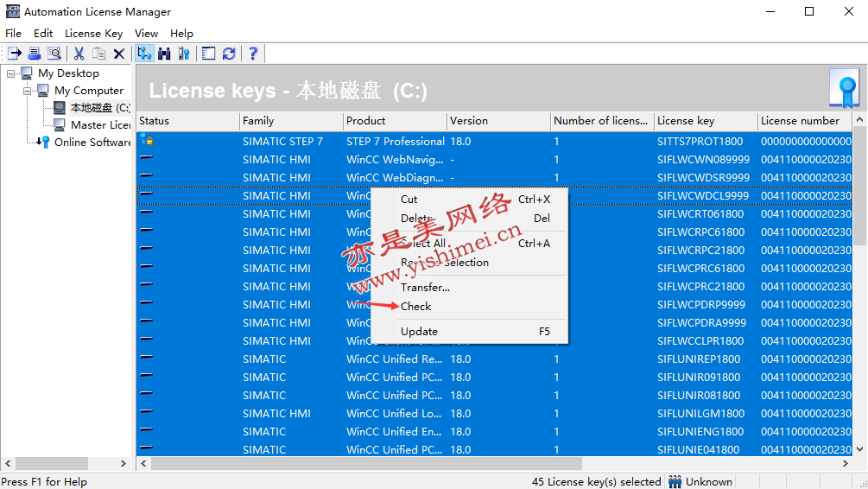Click the X Delete toolbar icon
Screen dimensions: 868x489
click(119, 54)
